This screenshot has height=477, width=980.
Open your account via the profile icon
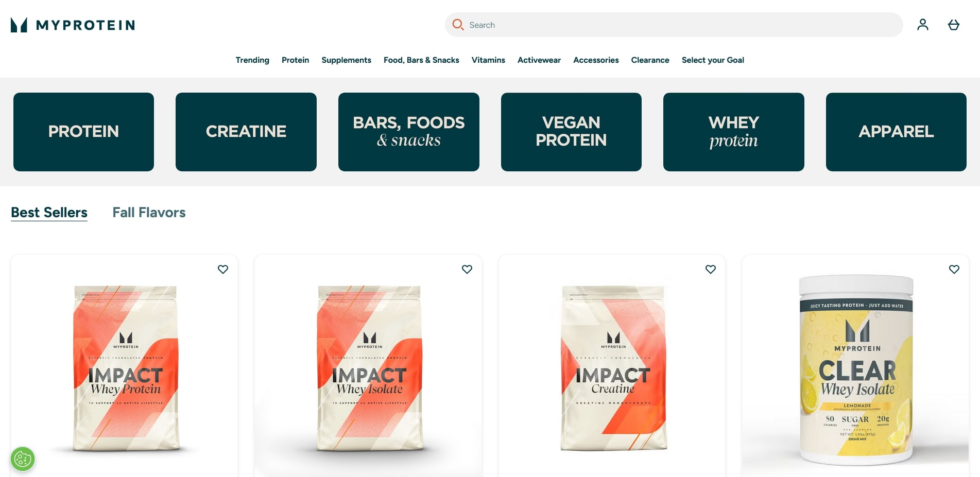[x=922, y=24]
